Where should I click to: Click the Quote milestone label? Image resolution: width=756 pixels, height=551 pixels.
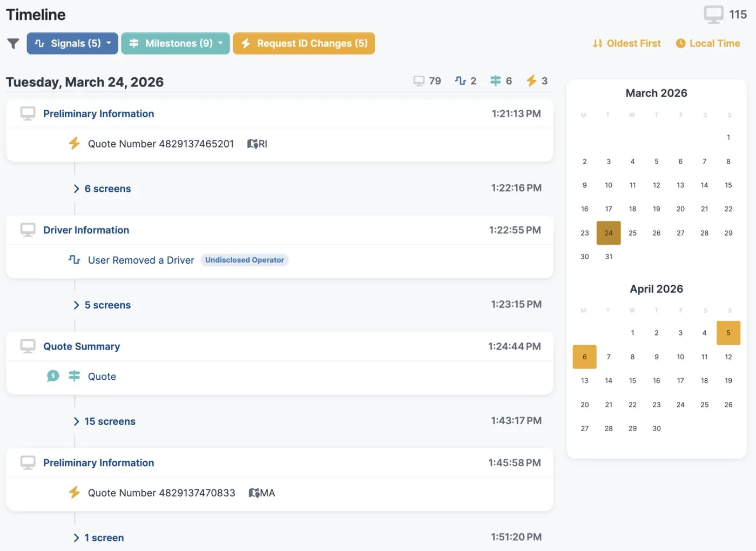coord(102,377)
